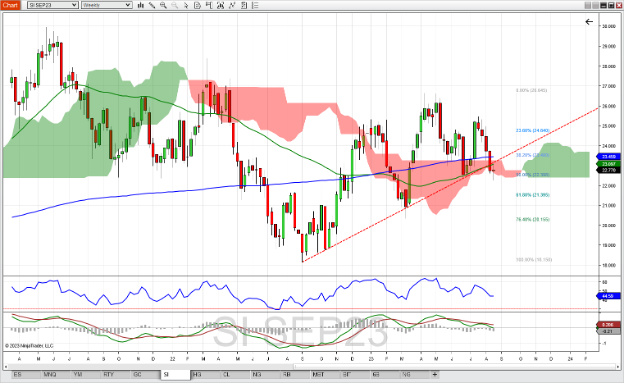Screen dimensions: 624x384
Task: Open the Indicators icon in toolbar
Action: point(220,5)
